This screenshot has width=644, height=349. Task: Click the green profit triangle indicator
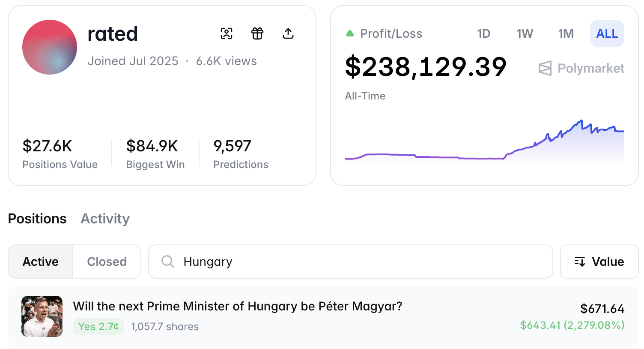point(350,33)
